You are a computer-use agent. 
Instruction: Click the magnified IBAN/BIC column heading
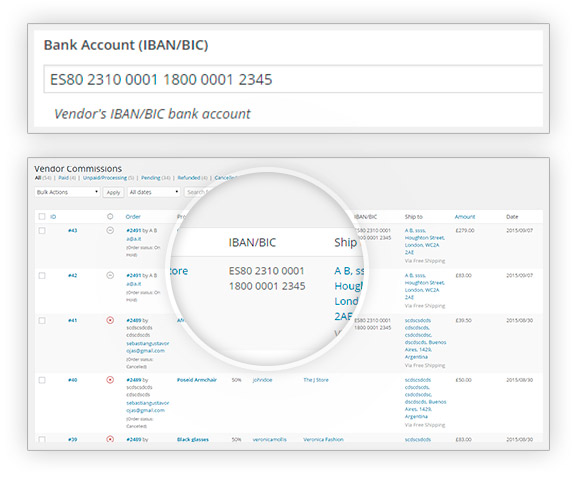point(252,242)
